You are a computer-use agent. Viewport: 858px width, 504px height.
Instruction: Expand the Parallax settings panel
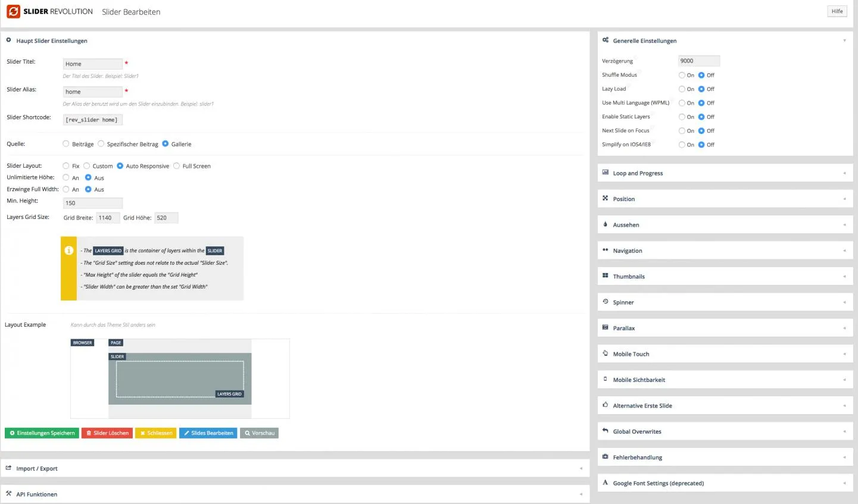[x=725, y=328]
